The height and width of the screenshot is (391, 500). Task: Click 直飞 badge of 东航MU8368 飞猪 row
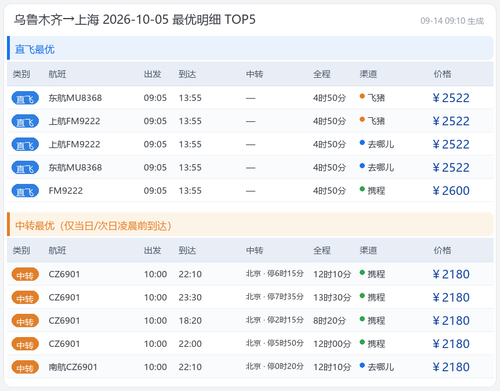tap(25, 98)
